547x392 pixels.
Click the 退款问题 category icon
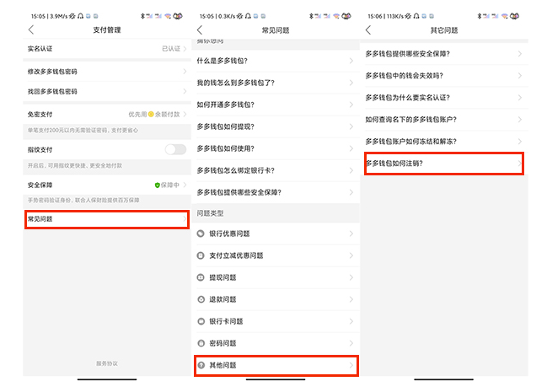(201, 299)
